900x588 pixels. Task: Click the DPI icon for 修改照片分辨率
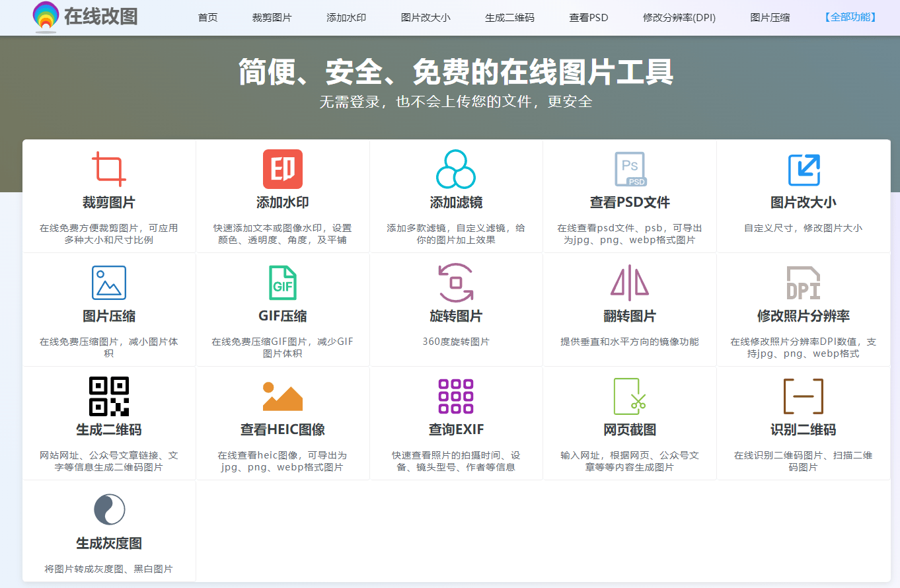[x=804, y=283]
